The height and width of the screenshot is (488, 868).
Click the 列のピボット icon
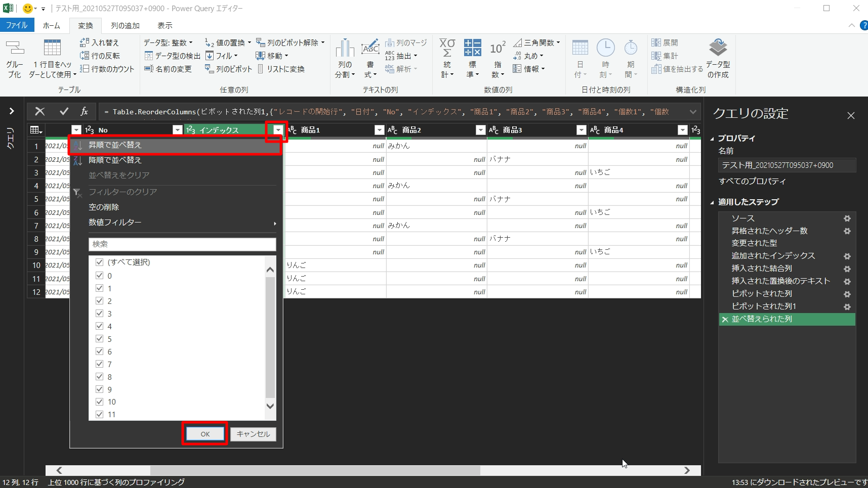coord(210,69)
